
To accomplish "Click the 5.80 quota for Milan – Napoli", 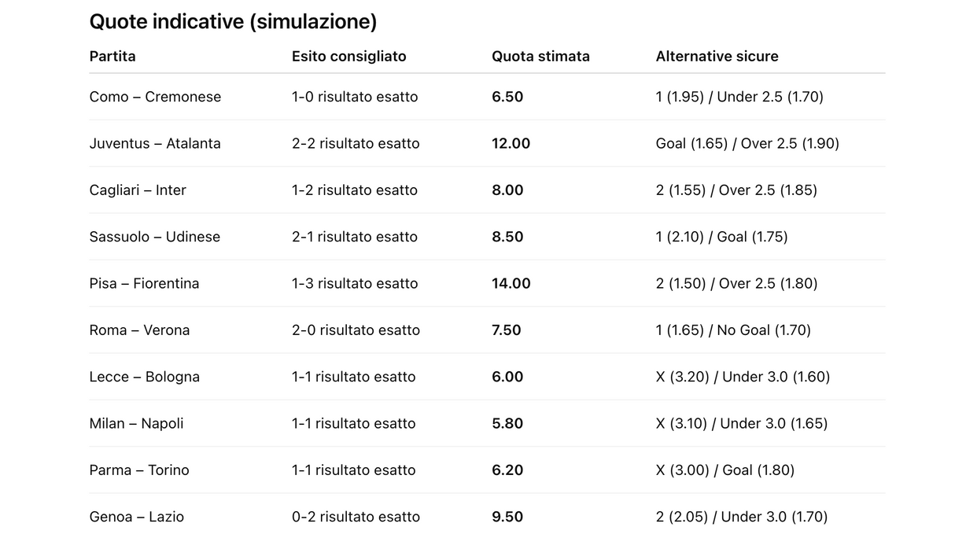I will [507, 423].
